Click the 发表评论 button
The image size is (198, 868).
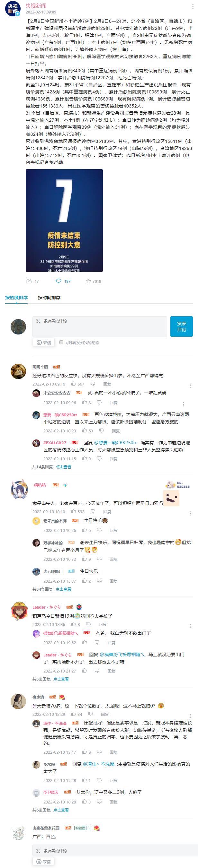point(182,326)
